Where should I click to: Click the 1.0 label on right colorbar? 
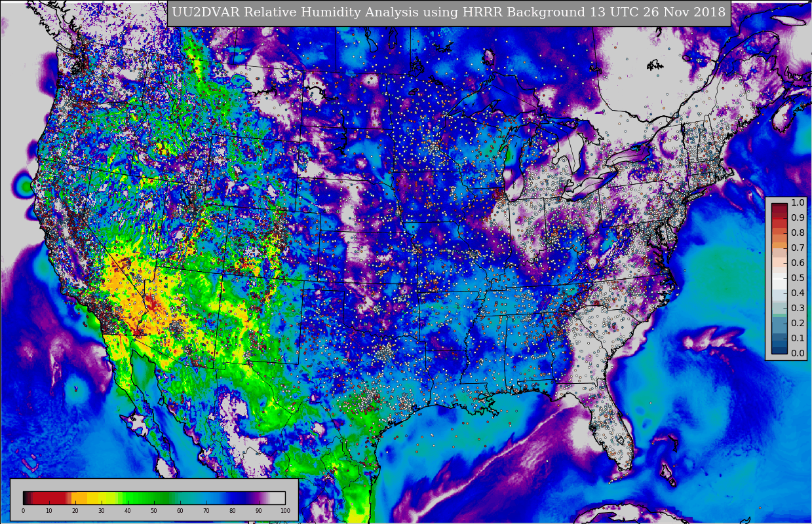pos(798,202)
